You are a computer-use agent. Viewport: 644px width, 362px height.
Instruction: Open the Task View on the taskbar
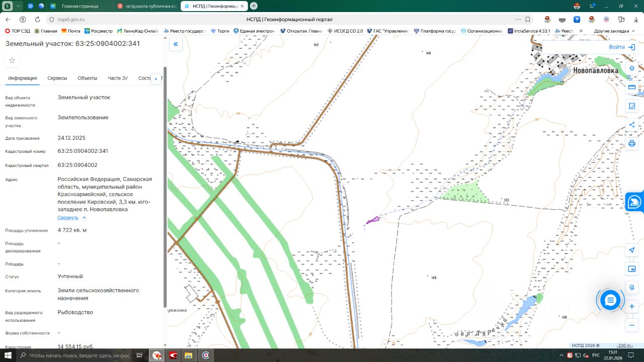coord(140,355)
